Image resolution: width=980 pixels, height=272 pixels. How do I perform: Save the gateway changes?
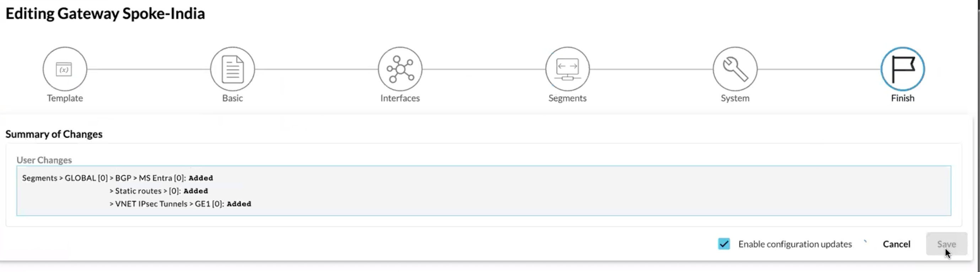pyautogui.click(x=947, y=244)
